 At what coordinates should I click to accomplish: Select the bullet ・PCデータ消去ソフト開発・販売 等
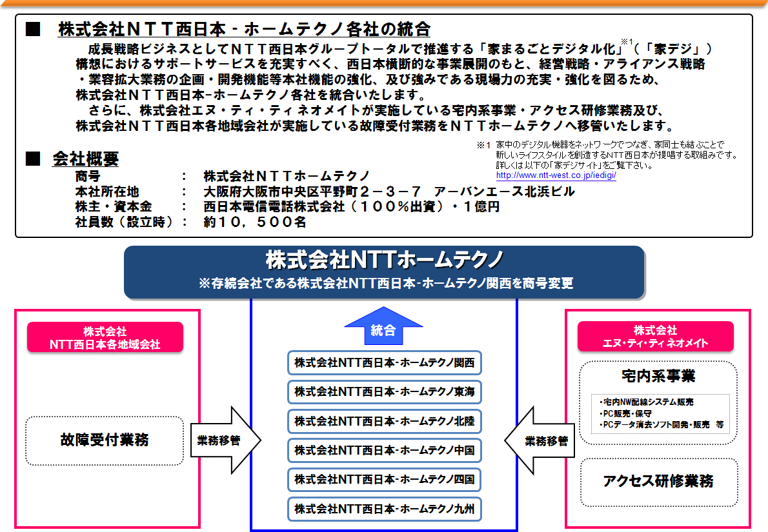point(662,424)
